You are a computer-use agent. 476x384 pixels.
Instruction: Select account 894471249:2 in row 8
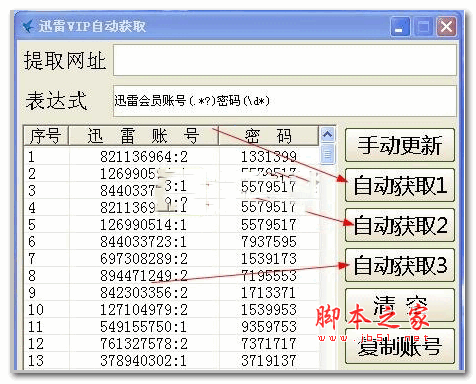click(144, 276)
